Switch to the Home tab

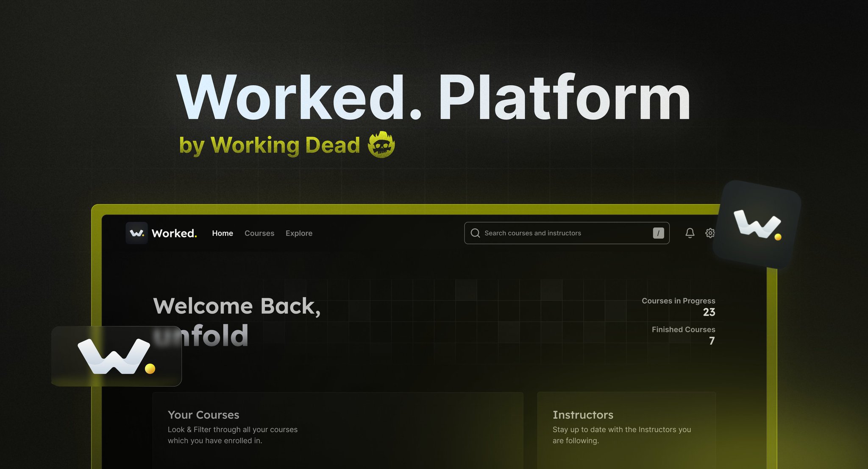[223, 233]
